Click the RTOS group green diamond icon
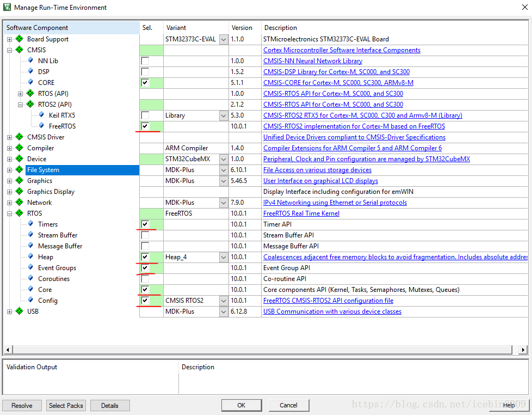 tap(20, 213)
